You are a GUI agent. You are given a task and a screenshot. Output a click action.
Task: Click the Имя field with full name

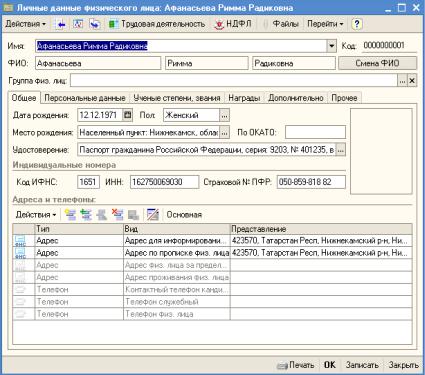pos(181,46)
